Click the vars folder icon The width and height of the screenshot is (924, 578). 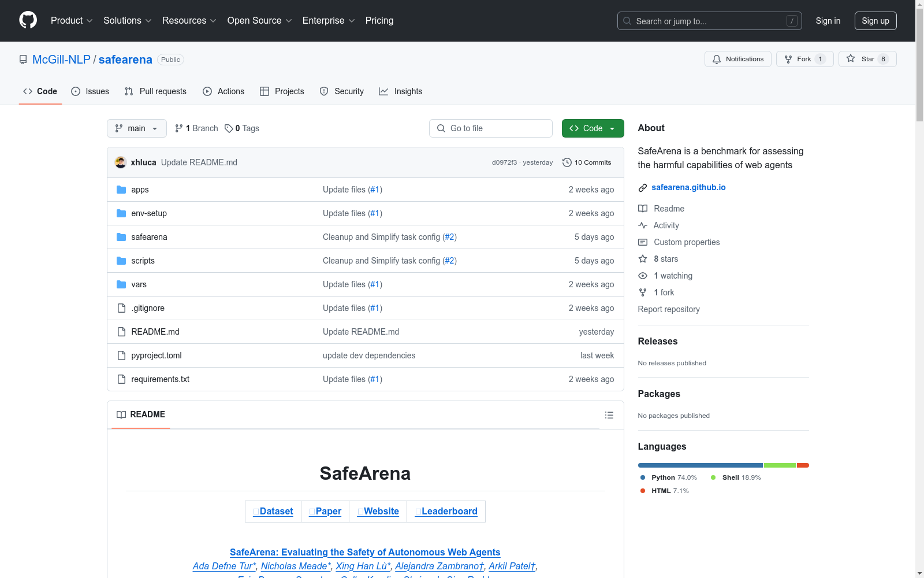tap(121, 284)
